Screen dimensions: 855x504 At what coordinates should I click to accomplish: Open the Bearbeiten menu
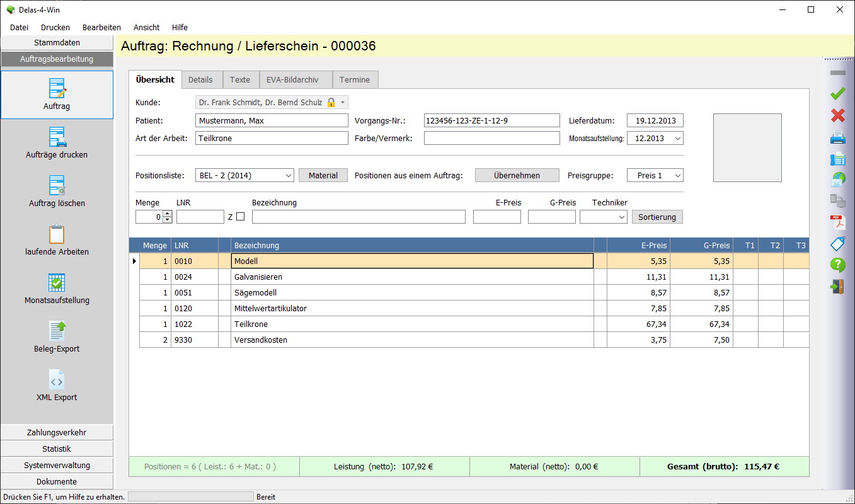coord(101,27)
